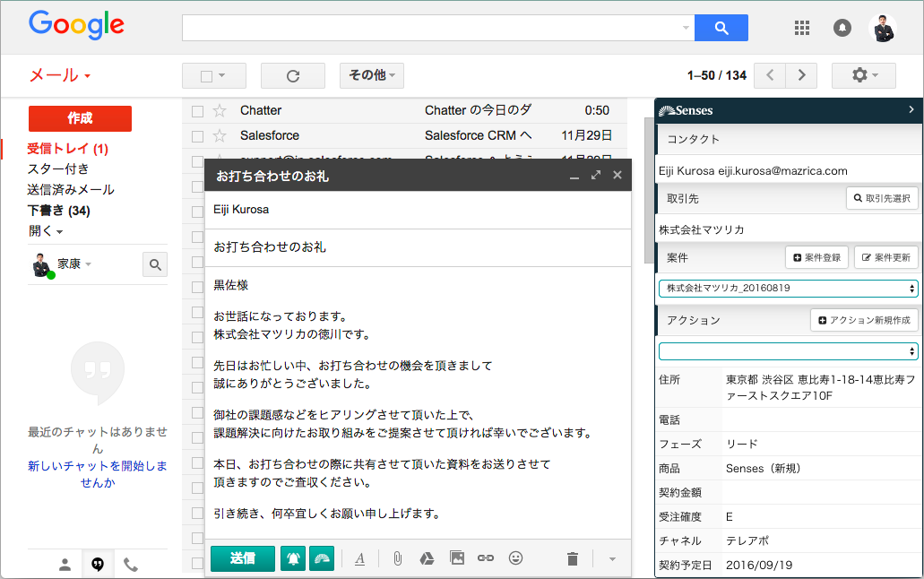
Task: Expand the 開く label list
Action: pyautogui.click(x=46, y=231)
